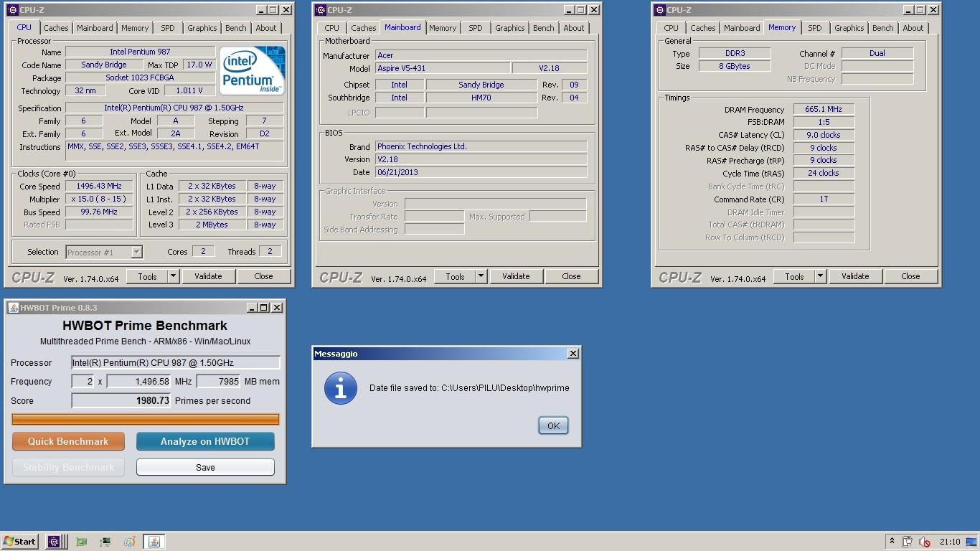This screenshot has width=980, height=551.
Task: Open Tools dropdown arrow in the Mainboard window
Action: (481, 276)
